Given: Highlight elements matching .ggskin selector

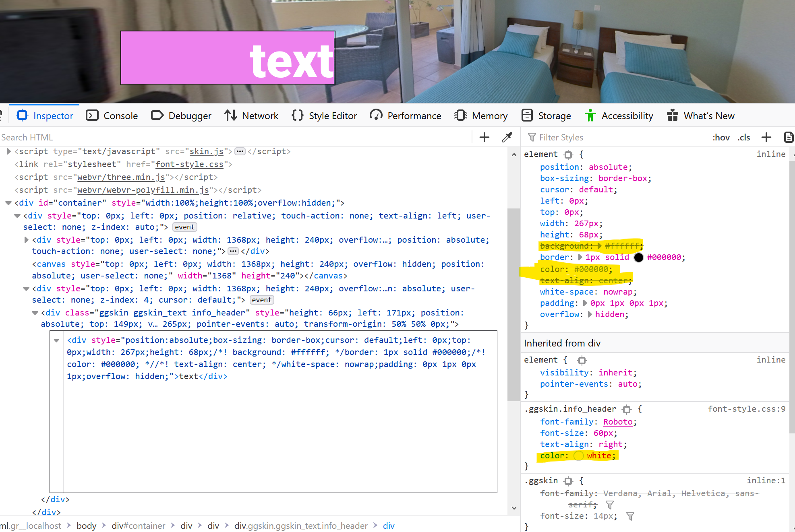Looking at the screenshot, I should pos(568,481).
